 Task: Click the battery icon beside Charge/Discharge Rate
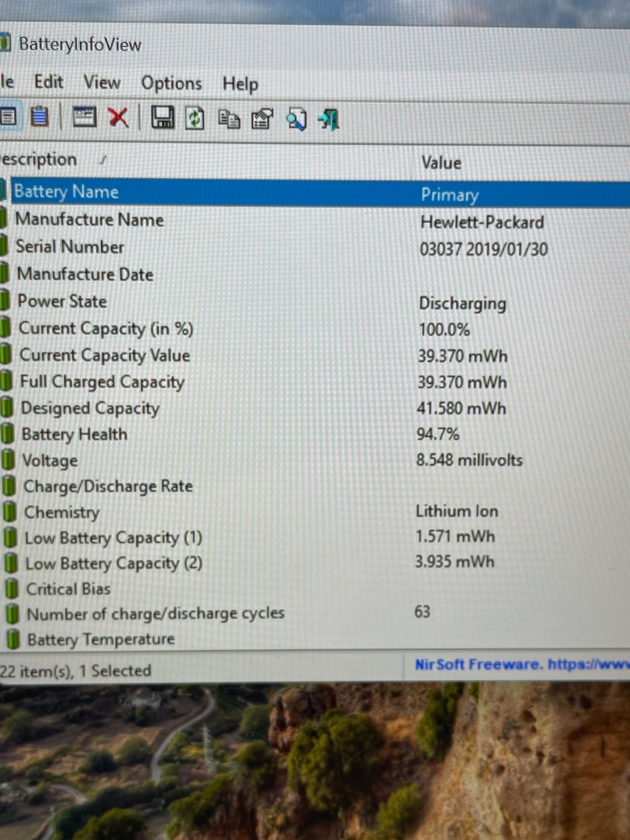coord(9,486)
